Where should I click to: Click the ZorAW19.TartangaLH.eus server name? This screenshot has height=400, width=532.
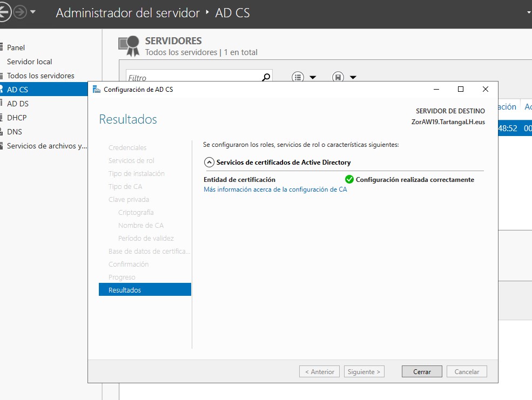(448, 121)
